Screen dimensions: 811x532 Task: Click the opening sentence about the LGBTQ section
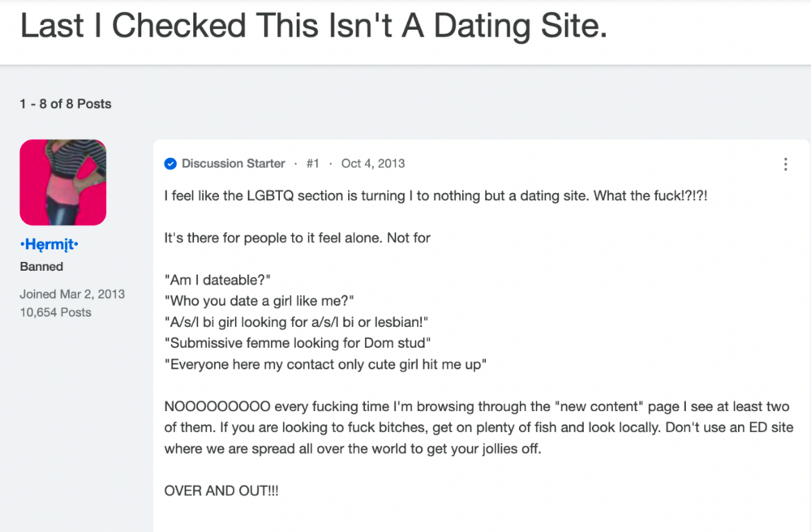(436, 196)
